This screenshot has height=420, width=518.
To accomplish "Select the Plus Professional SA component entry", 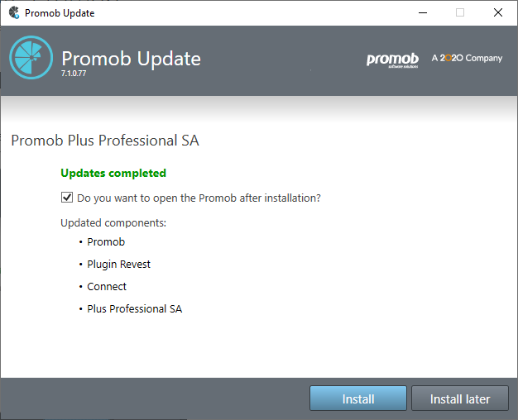I will pos(134,309).
